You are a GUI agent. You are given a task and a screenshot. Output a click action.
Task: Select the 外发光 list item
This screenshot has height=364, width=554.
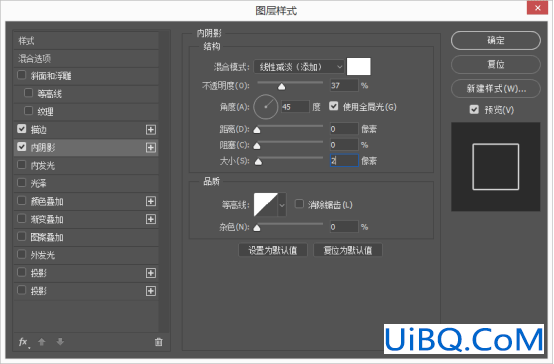coord(86,255)
